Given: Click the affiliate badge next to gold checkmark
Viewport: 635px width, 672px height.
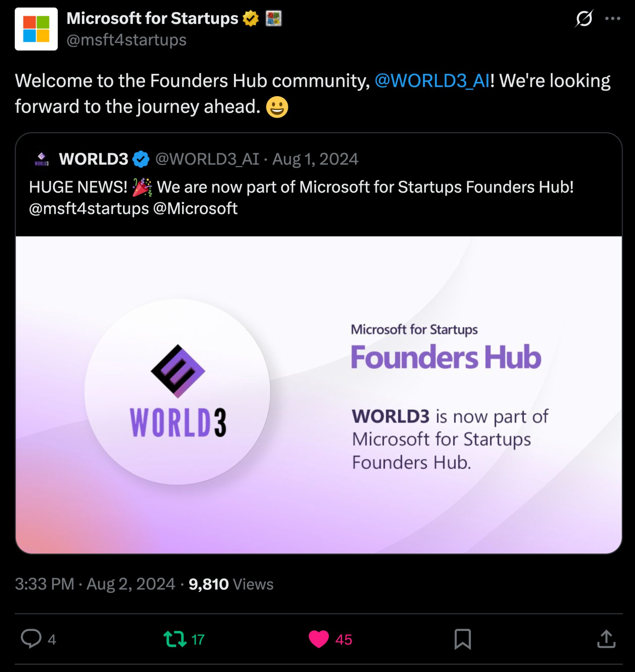Looking at the screenshot, I should pos(273,18).
